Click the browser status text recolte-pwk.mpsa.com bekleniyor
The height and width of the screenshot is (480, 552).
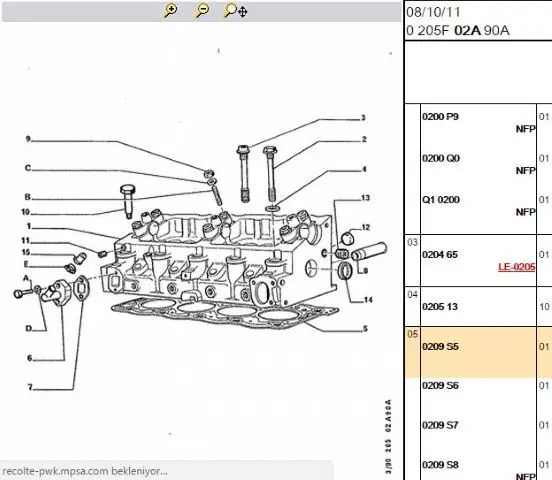tap(85, 471)
